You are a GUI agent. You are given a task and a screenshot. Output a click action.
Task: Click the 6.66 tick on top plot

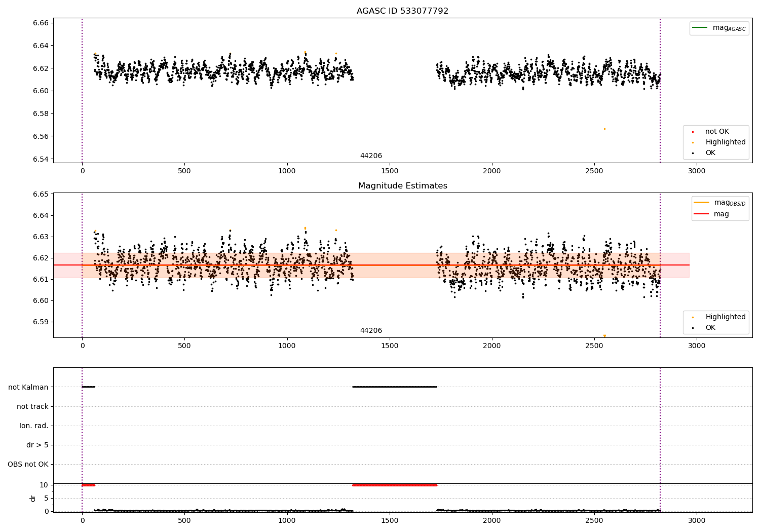coord(41,23)
